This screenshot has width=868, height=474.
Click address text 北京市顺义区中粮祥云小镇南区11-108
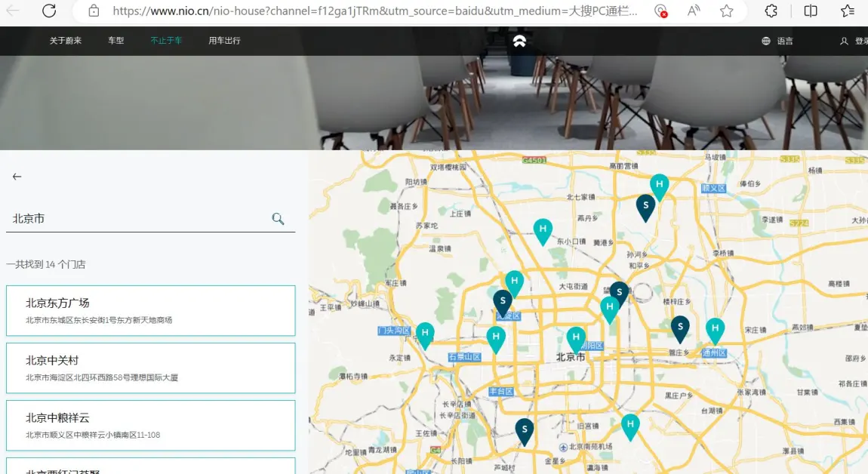coord(93,436)
